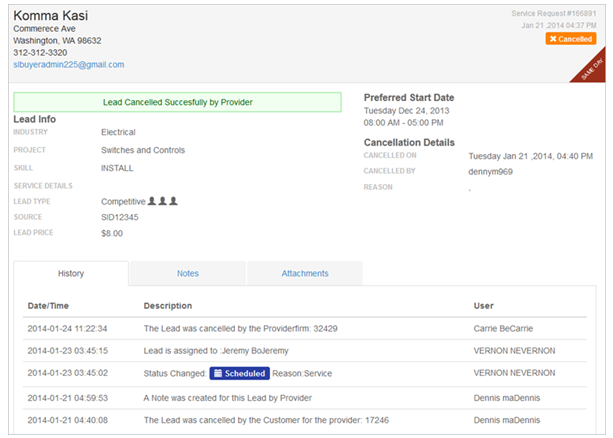Select the Jeremy BoJeremy assignment history row
This screenshot has width=613, height=438.
300,350
